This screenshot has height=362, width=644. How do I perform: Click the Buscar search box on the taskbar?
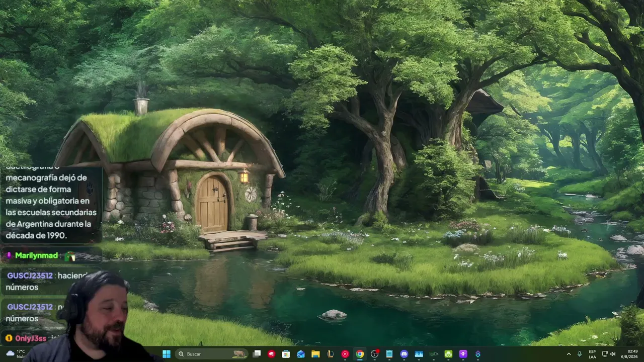click(x=211, y=354)
